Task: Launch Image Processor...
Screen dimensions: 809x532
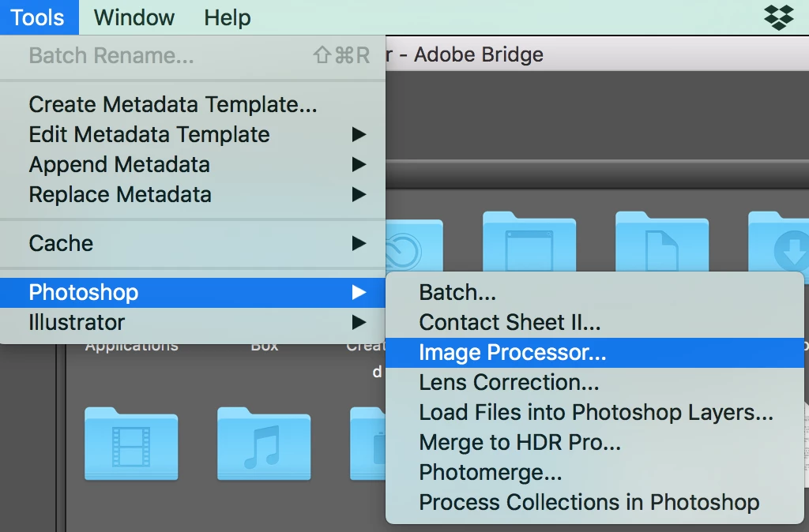Action: coord(595,353)
